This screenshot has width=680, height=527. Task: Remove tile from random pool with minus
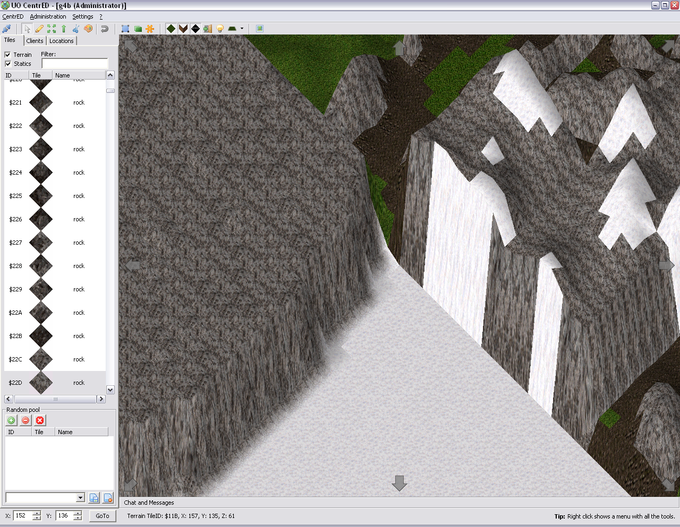pyautogui.click(x=25, y=420)
